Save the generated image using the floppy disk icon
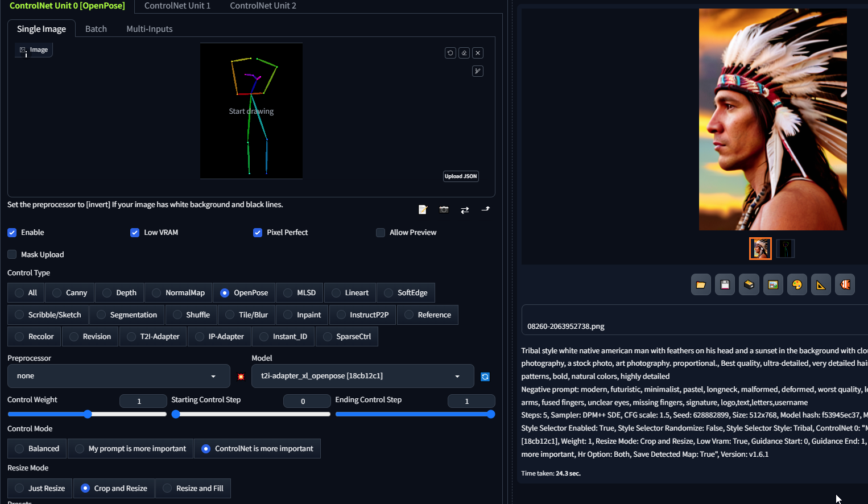The image size is (868, 504). click(x=725, y=284)
